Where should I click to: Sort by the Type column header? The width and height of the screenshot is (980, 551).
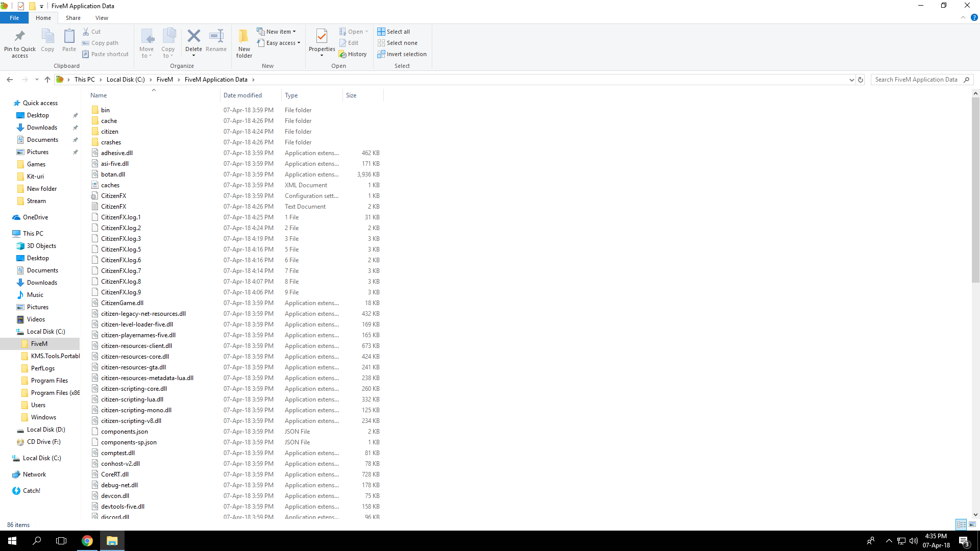[x=312, y=95]
